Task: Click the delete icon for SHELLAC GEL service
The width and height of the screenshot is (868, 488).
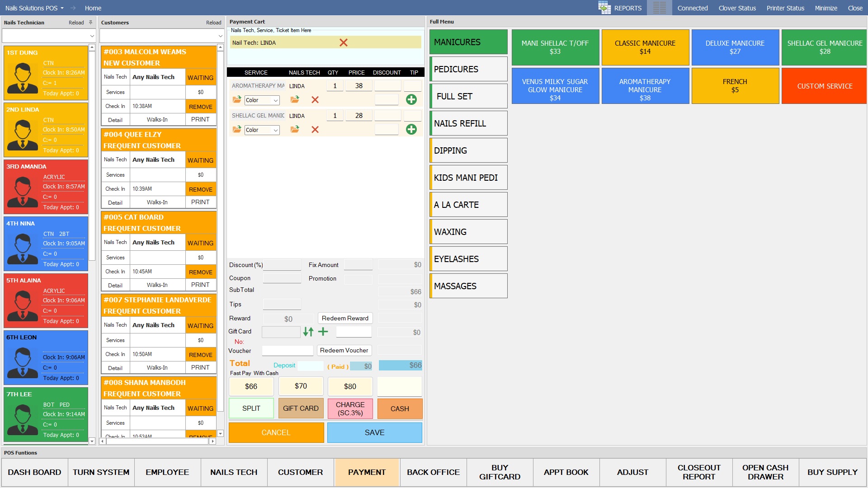Action: (315, 129)
